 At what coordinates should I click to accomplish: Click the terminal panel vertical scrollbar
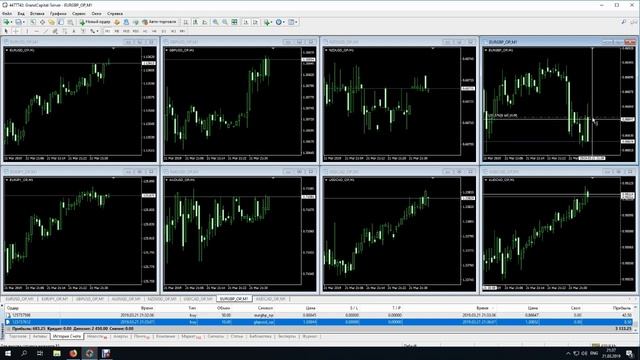(x=636, y=318)
